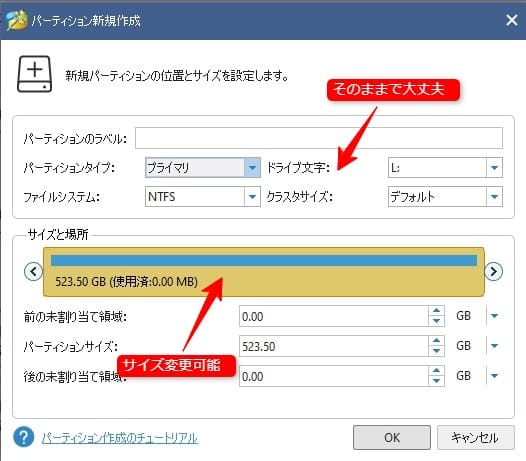Image resolution: width=526 pixels, height=461 pixels.
Task: Open unit dropdown for 前の未割り当て領域
Action: (x=494, y=316)
